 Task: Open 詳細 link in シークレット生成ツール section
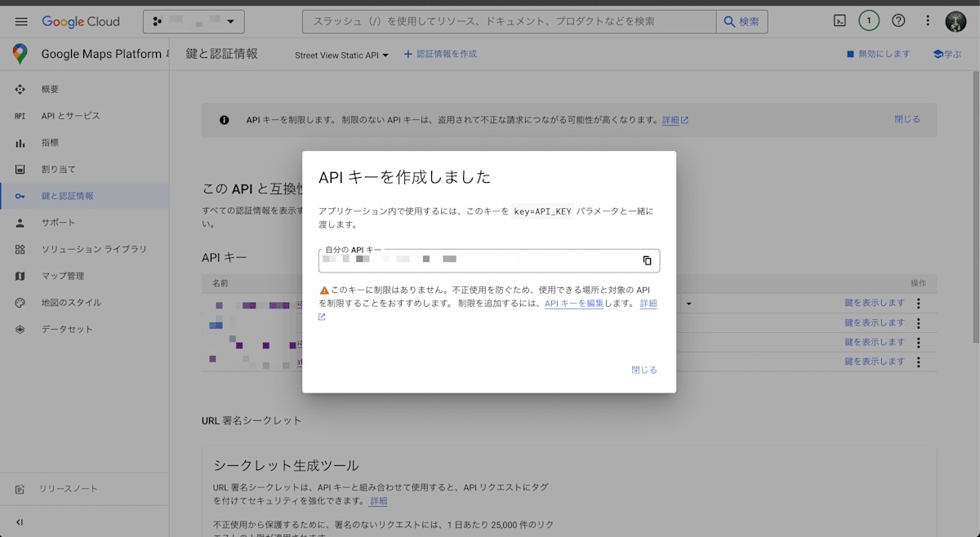[379, 501]
